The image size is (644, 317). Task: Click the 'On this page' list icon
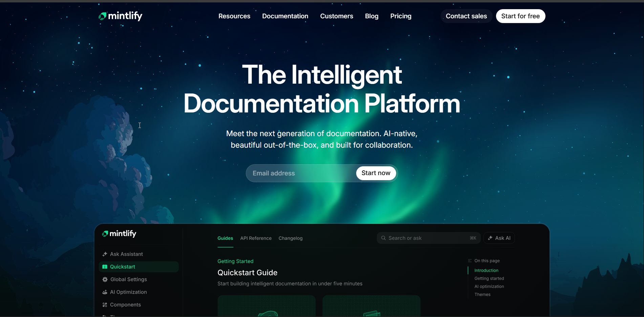click(470, 260)
